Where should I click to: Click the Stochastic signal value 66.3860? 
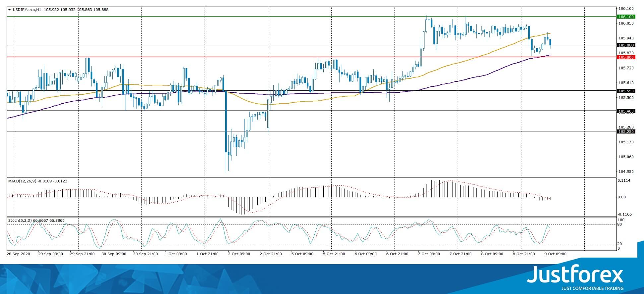(57, 220)
